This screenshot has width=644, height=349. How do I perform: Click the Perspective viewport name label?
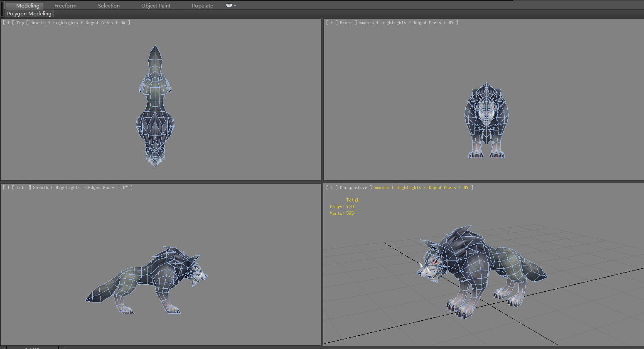[x=353, y=187]
